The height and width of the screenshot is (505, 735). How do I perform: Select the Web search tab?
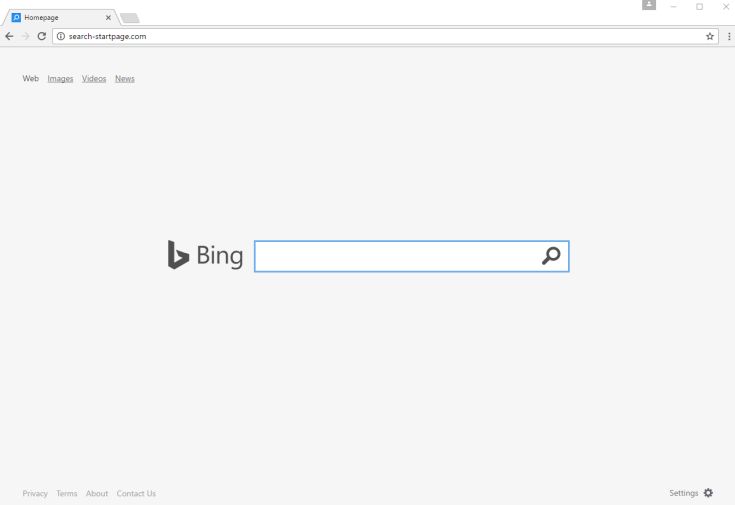[31, 79]
